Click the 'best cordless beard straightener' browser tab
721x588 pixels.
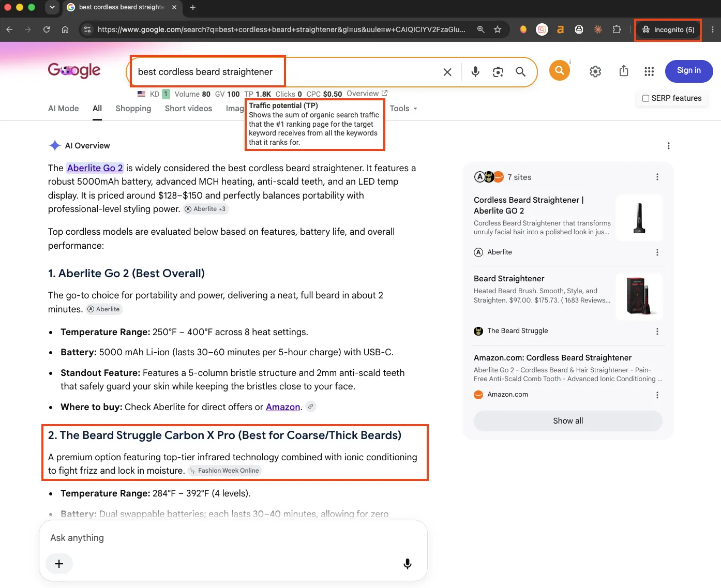(x=122, y=7)
